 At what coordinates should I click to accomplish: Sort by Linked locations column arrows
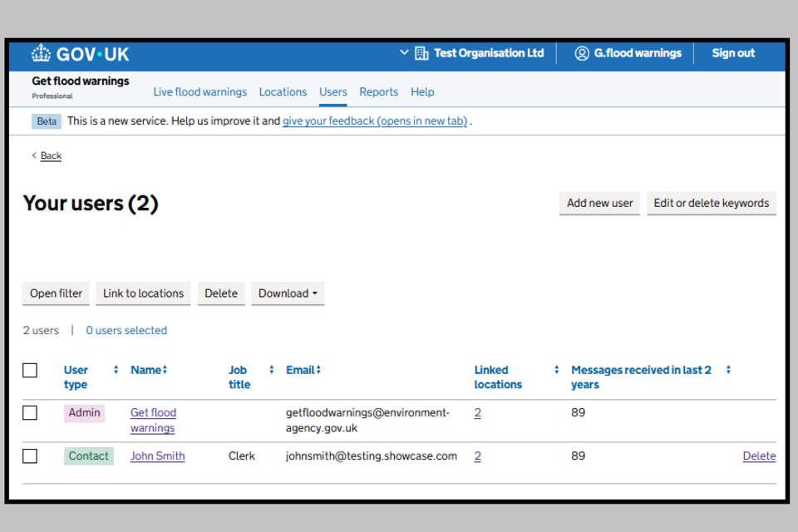coord(556,370)
